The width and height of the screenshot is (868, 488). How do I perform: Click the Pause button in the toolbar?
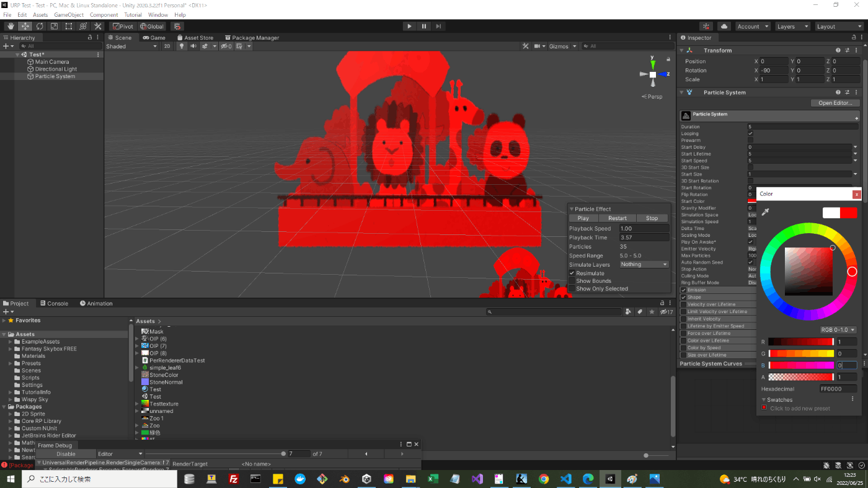point(424,26)
